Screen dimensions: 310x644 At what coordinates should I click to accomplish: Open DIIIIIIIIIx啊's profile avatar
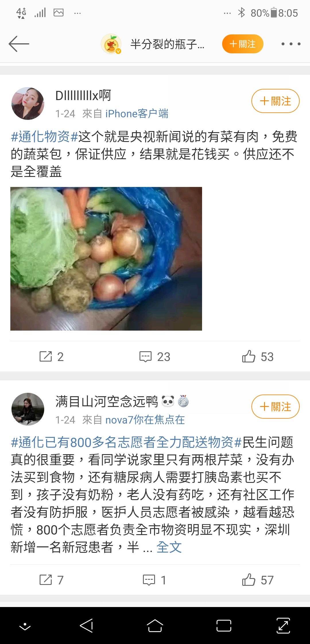[28, 104]
